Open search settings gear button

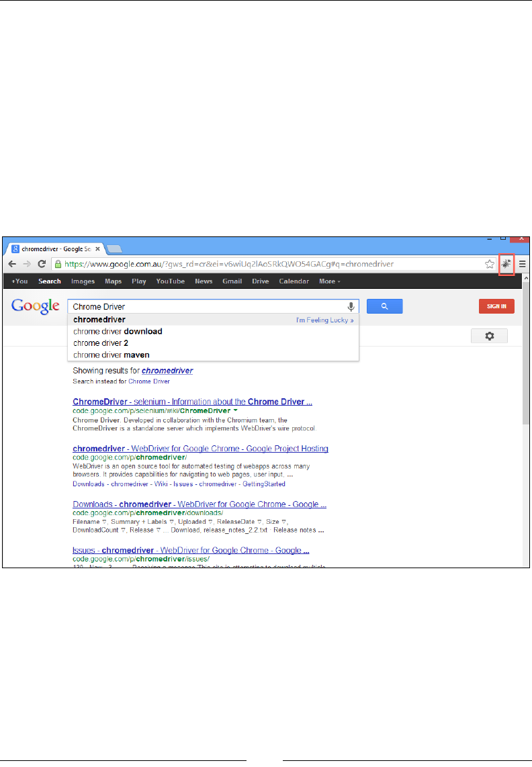click(490, 336)
